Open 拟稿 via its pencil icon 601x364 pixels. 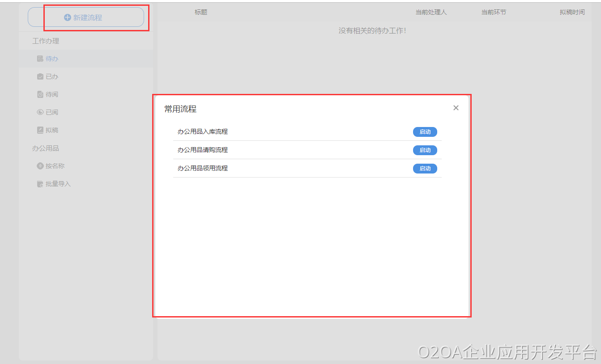[40, 130]
